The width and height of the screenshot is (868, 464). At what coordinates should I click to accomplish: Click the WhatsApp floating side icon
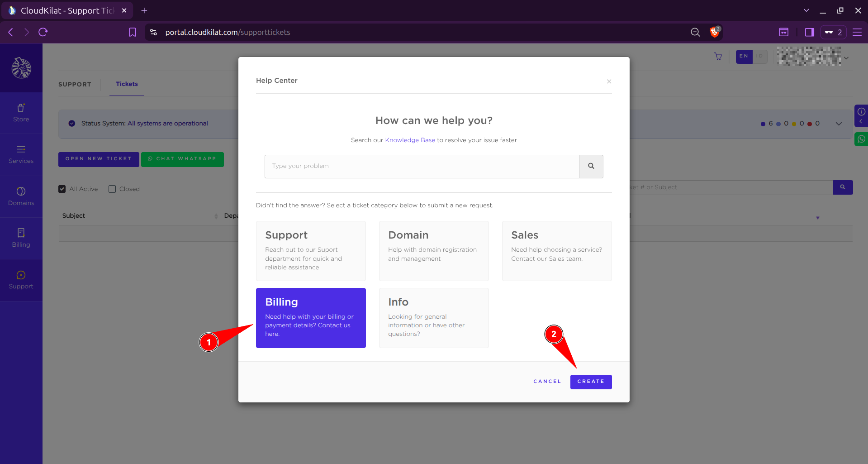coord(861,139)
